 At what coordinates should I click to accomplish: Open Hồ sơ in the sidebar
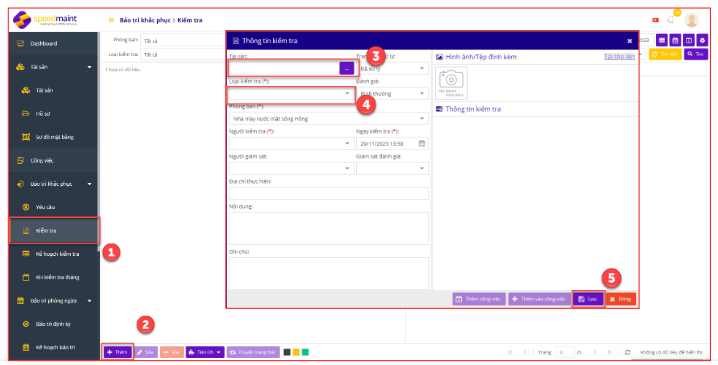point(53,114)
